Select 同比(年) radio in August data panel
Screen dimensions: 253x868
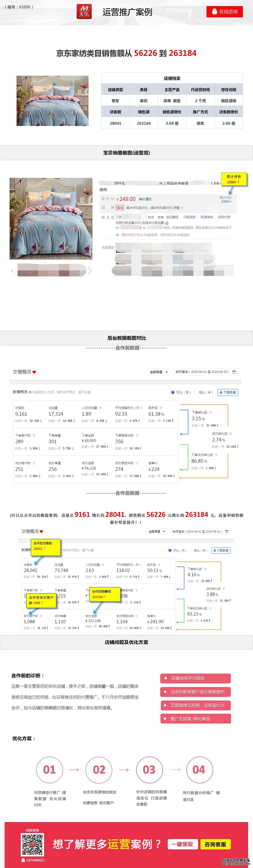pos(190,550)
